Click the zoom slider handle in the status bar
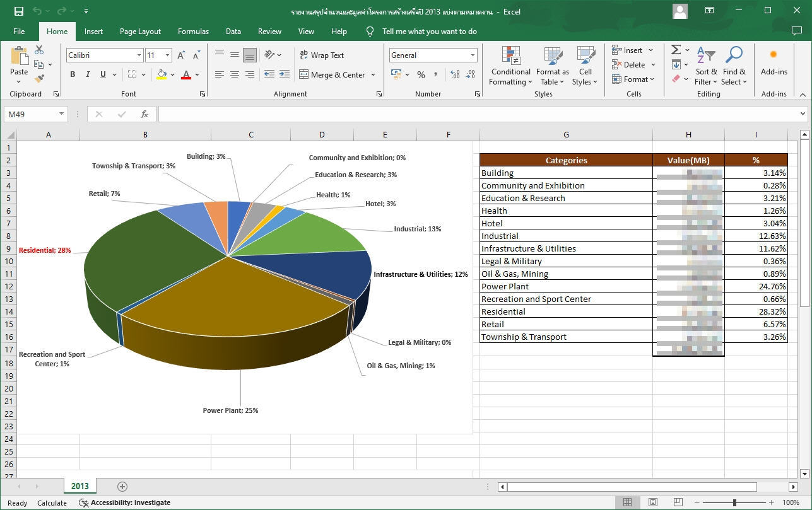 734,502
